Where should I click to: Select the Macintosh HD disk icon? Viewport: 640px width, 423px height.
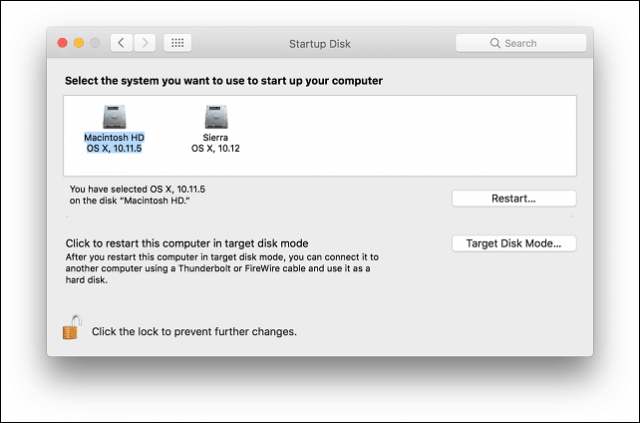114,117
